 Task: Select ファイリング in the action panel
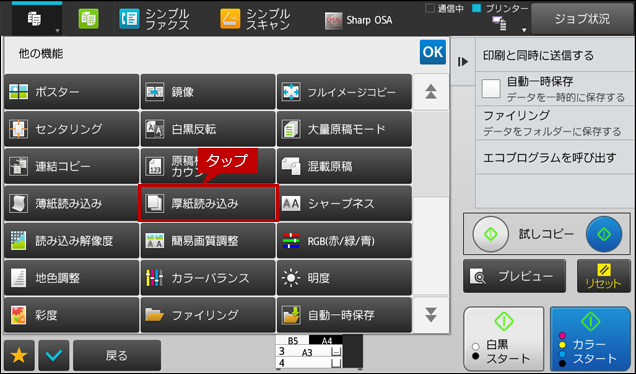554,123
